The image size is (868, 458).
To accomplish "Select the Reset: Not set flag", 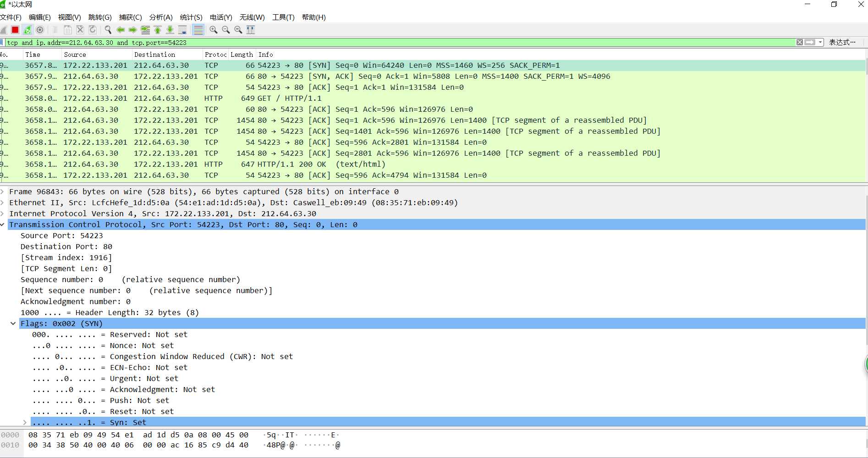I will click(103, 411).
